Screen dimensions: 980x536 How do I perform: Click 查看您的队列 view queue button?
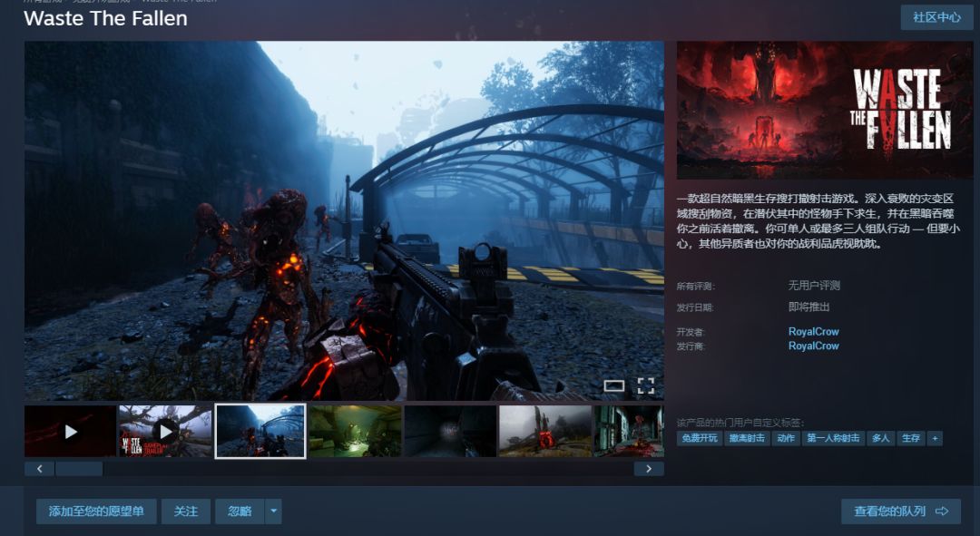901,511
